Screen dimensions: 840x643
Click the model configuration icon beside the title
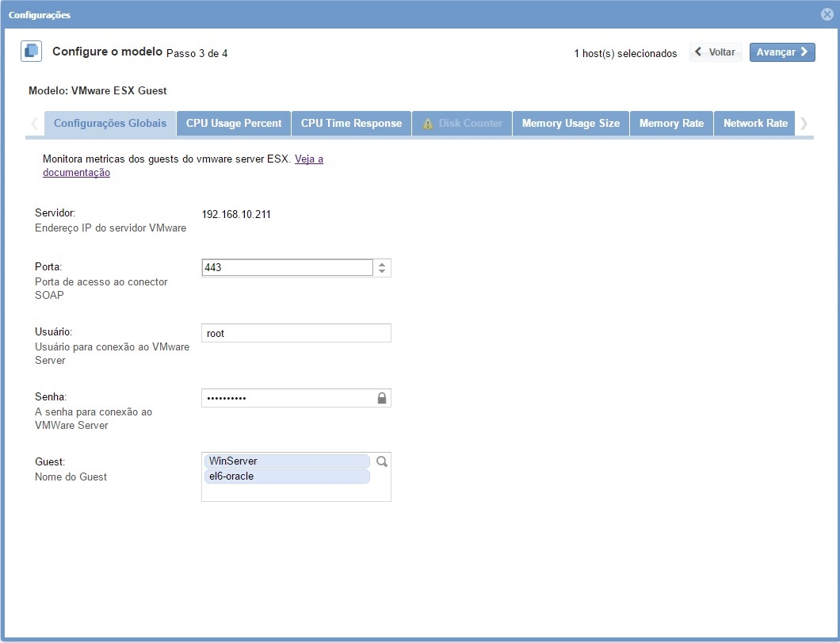coord(31,52)
